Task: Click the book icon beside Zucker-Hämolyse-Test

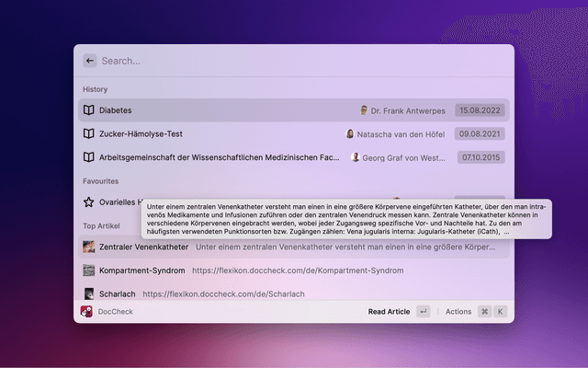Action: click(89, 133)
